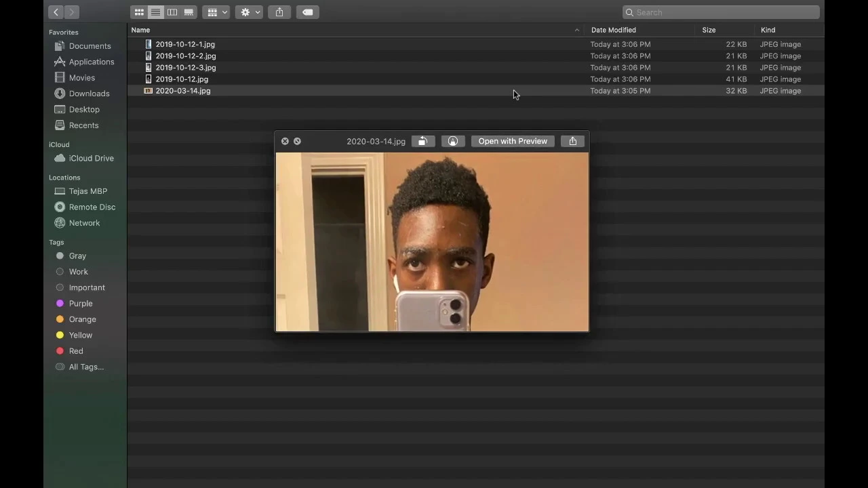
Task: Go back with the Finder back arrow
Action: (x=56, y=12)
